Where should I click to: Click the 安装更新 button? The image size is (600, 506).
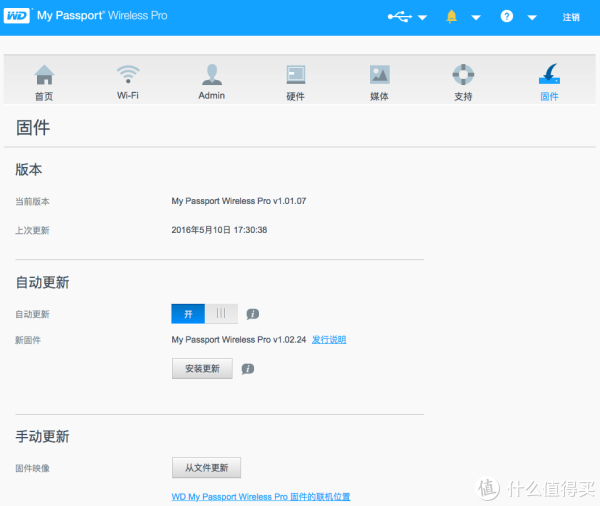tap(202, 369)
